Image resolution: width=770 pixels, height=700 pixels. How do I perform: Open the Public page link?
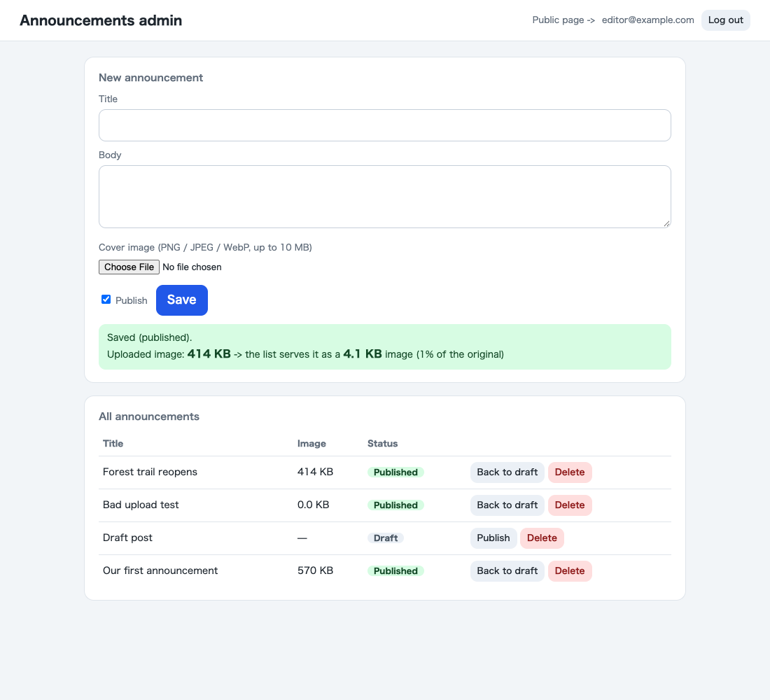tap(563, 20)
